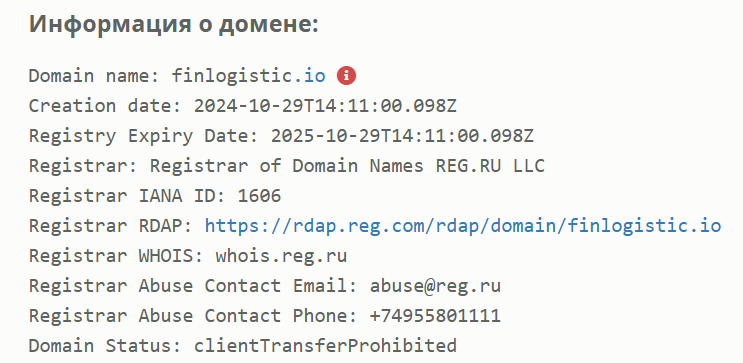Viewport: 743px width, 363px height.
Task: Select the creation date value 2024-10-29T14:11:00.098Z
Action: click(x=326, y=106)
